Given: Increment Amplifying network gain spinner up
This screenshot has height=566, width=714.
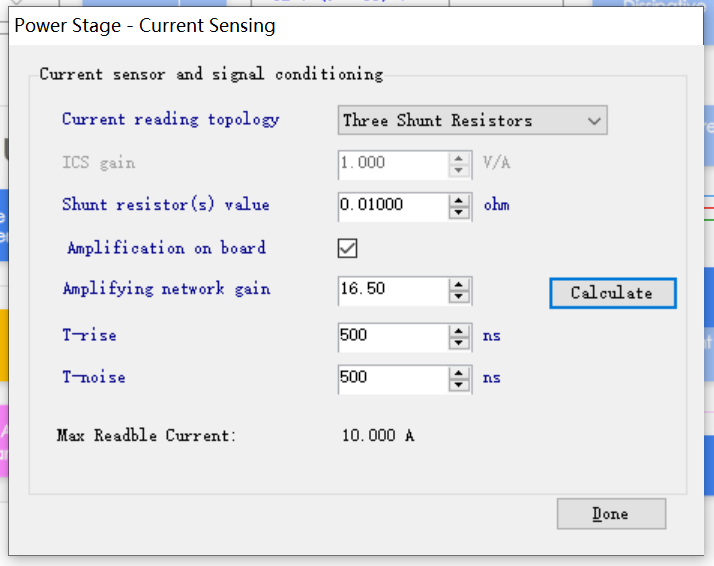Looking at the screenshot, I should coord(459,284).
